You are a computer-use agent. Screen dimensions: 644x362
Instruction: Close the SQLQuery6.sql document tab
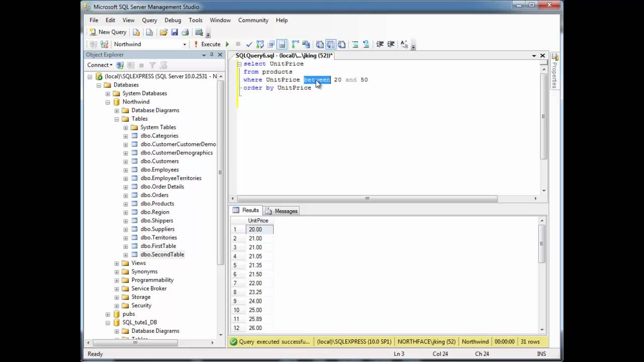542,56
